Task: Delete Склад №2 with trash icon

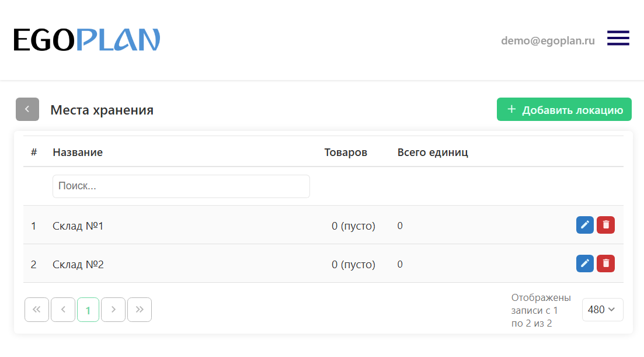Action: pyautogui.click(x=606, y=264)
